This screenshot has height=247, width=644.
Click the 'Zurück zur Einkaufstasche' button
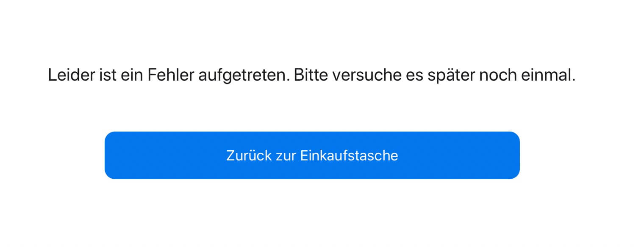click(x=312, y=155)
